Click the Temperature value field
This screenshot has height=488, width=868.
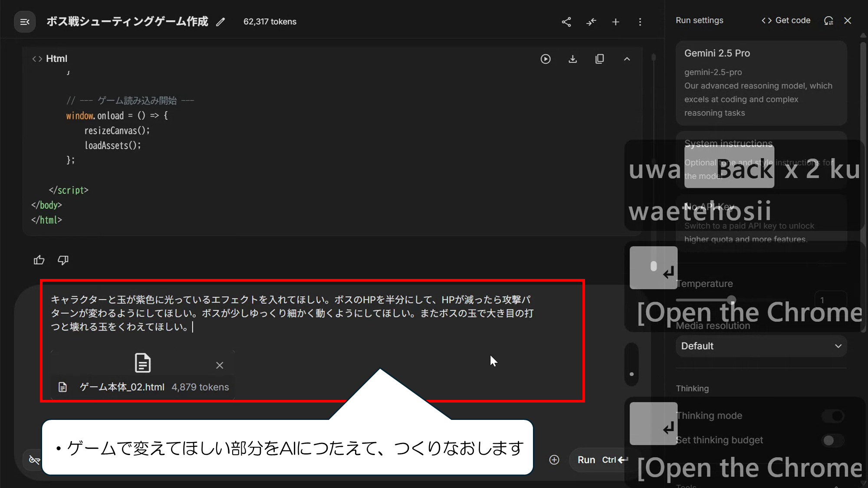click(831, 300)
